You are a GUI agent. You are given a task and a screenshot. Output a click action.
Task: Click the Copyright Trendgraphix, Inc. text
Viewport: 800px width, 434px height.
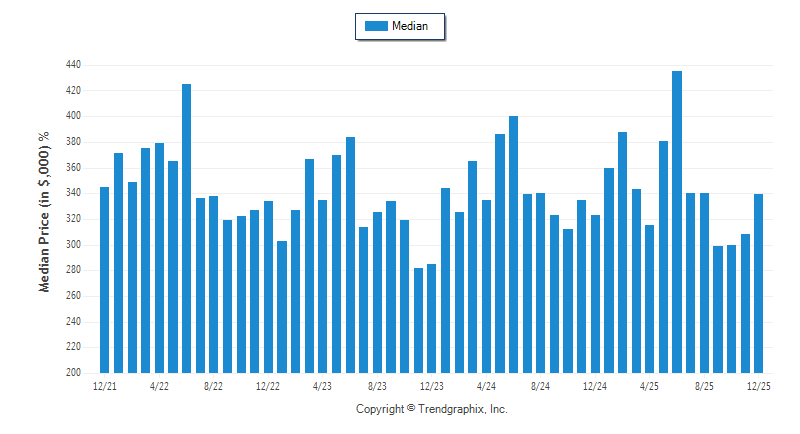pos(432,409)
